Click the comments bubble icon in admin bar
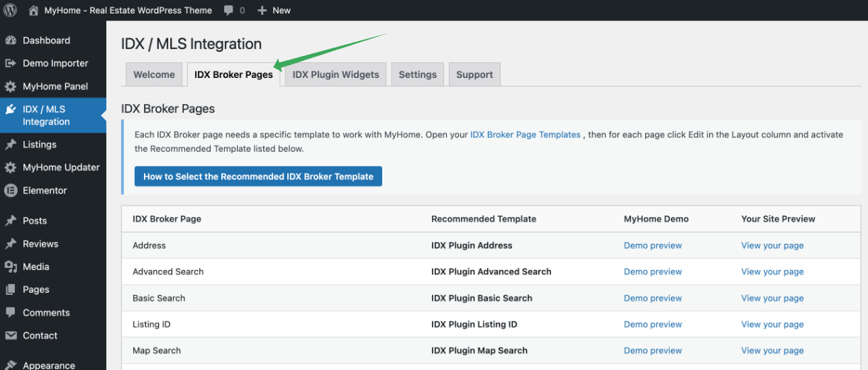The width and height of the screenshot is (868, 370). (228, 10)
